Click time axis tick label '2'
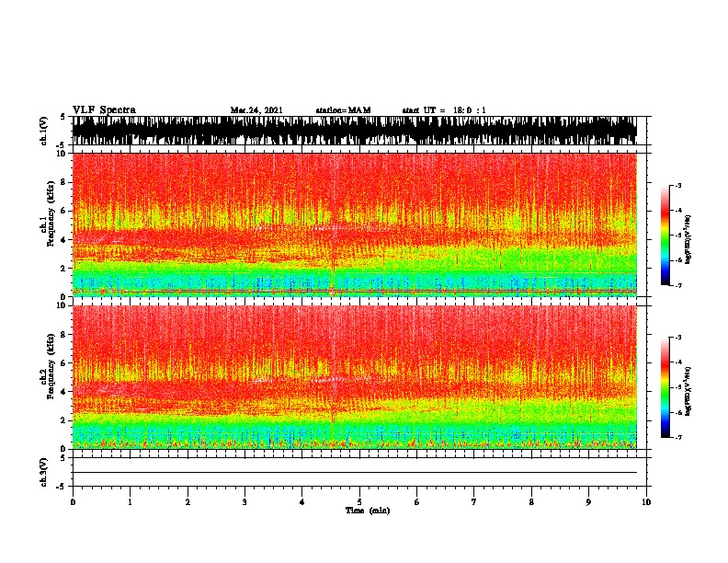 (188, 502)
